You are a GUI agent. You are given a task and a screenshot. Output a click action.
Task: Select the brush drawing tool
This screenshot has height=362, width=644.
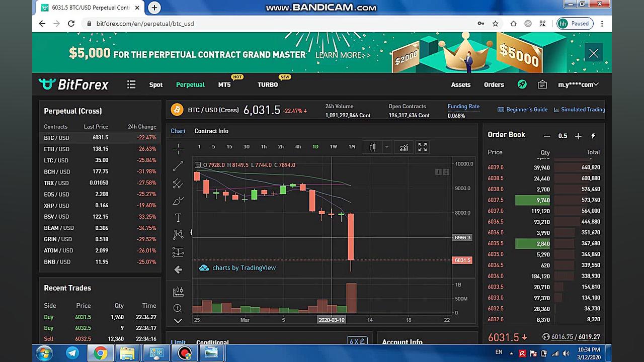coord(178,201)
